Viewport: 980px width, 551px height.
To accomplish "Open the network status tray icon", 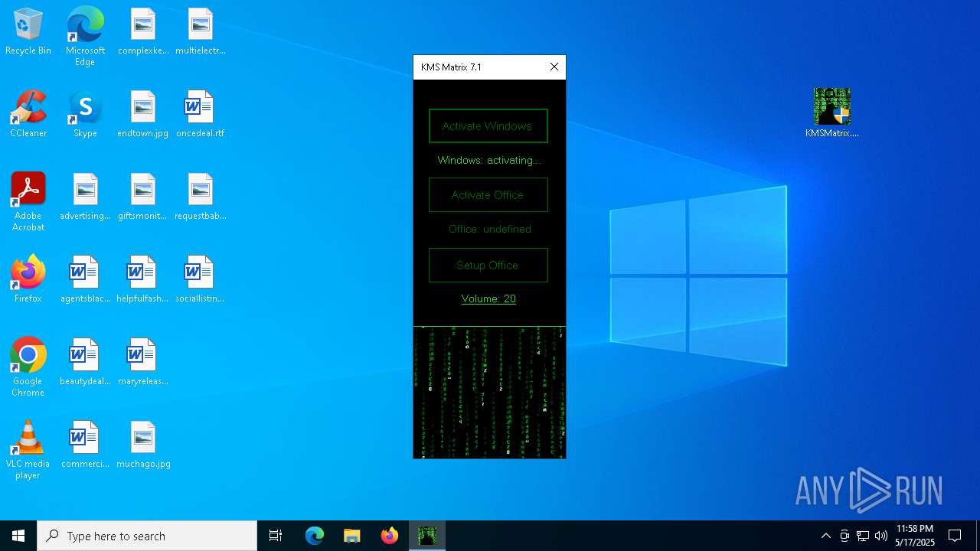I will click(x=863, y=536).
